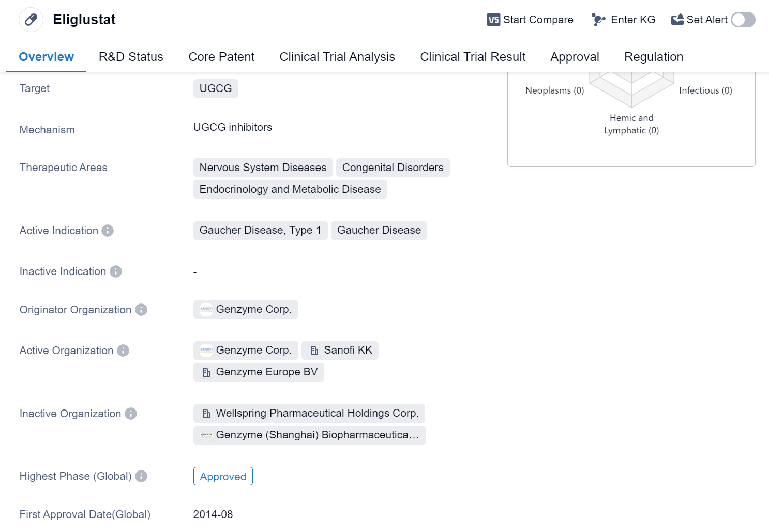Select Wellspring Pharmaceutical Holdings Corp. tag
Screen dimensions: 769x532
pyautogui.click(x=309, y=413)
